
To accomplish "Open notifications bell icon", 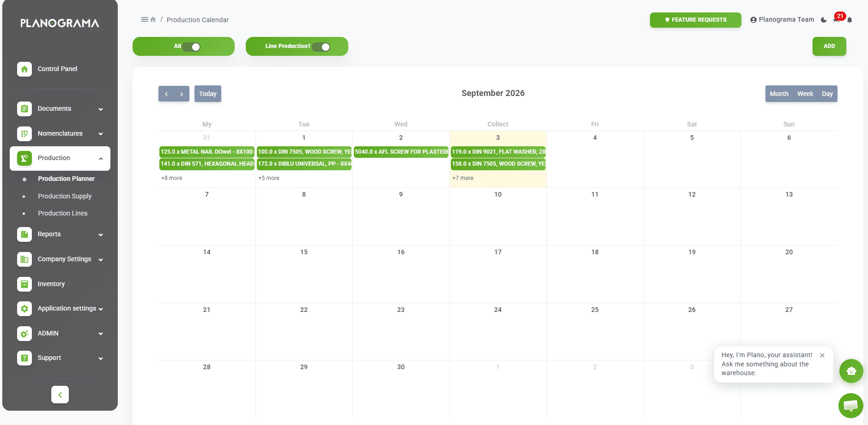I will pos(850,20).
